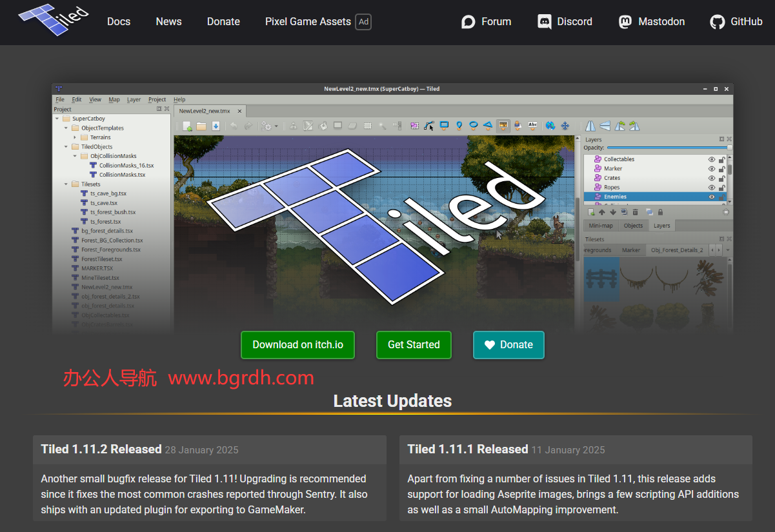775x532 pixels.
Task: Click the Download on itch.io button
Action: pos(297,345)
